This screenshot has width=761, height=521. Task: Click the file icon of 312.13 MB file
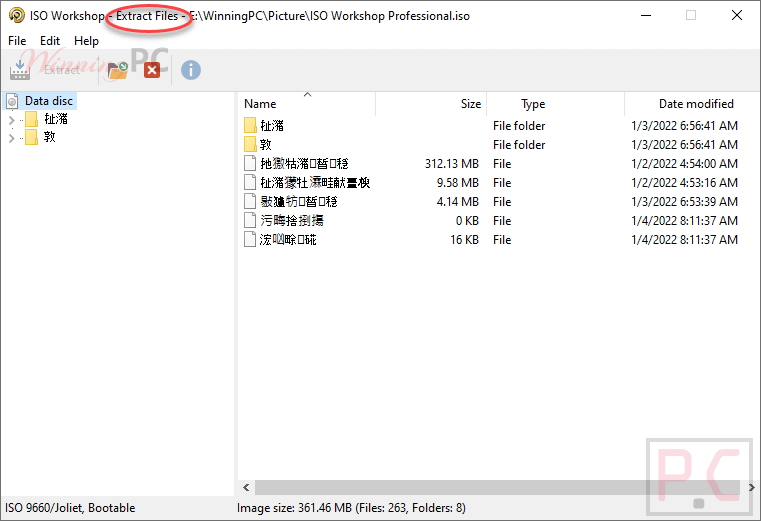click(250, 163)
